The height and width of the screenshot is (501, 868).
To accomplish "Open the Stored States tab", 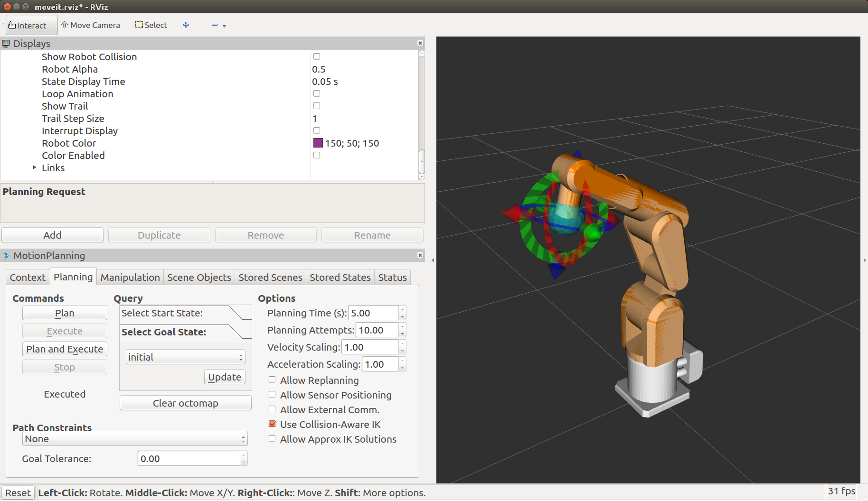I will 340,277.
